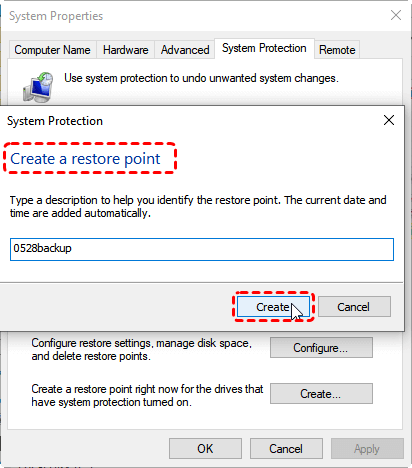Go to the Remote tab

[x=337, y=50]
